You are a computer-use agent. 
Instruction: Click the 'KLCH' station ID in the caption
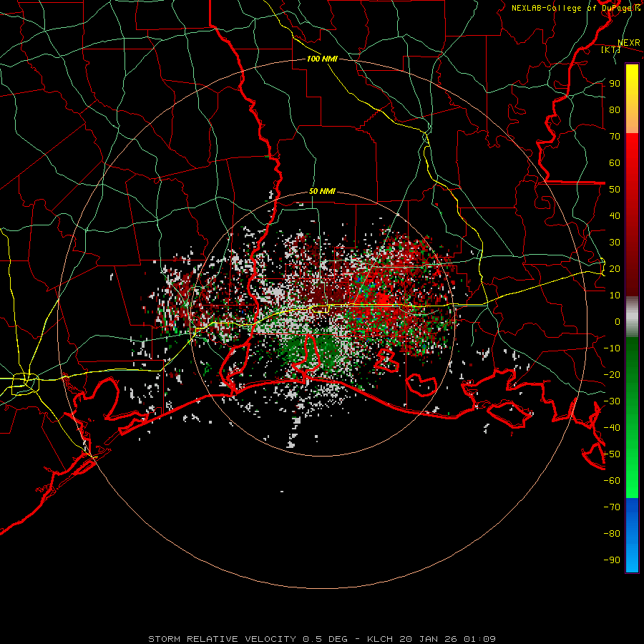tap(380, 639)
